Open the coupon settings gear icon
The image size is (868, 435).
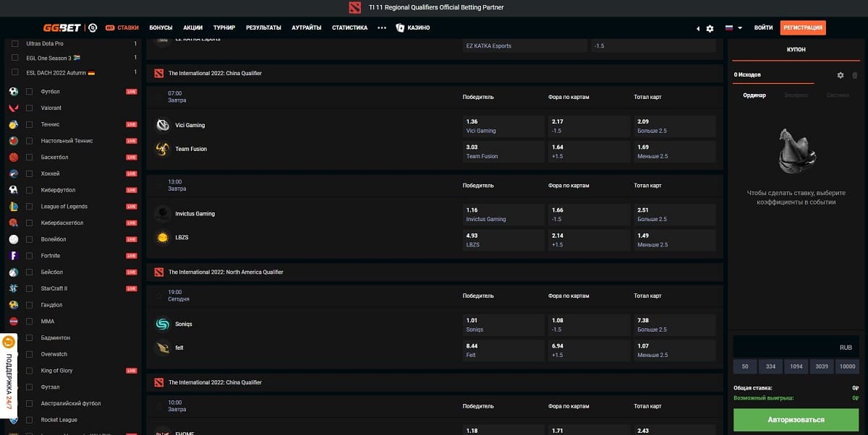(x=841, y=75)
